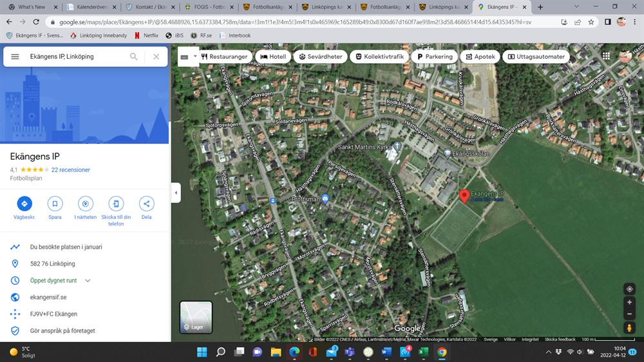Open the ekangensif.se website link
Viewport: 644px width, 362px height.
(x=48, y=297)
